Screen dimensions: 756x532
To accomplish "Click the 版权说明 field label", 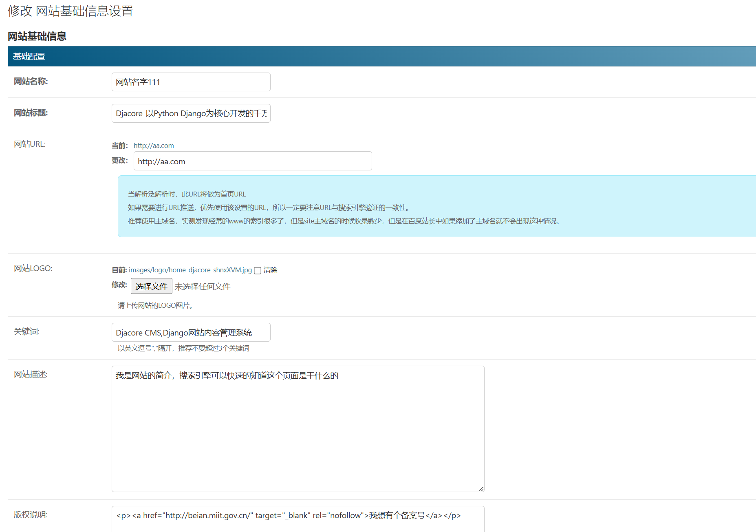I will point(31,514).
